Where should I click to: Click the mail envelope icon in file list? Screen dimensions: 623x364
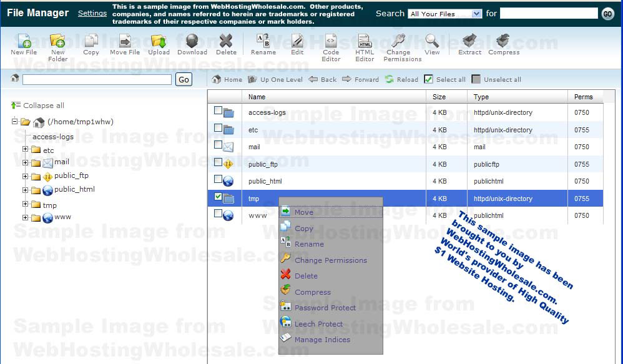tap(228, 147)
